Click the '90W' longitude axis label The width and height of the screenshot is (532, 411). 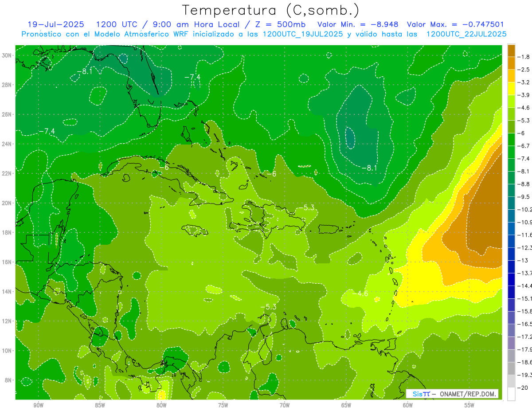38,405
